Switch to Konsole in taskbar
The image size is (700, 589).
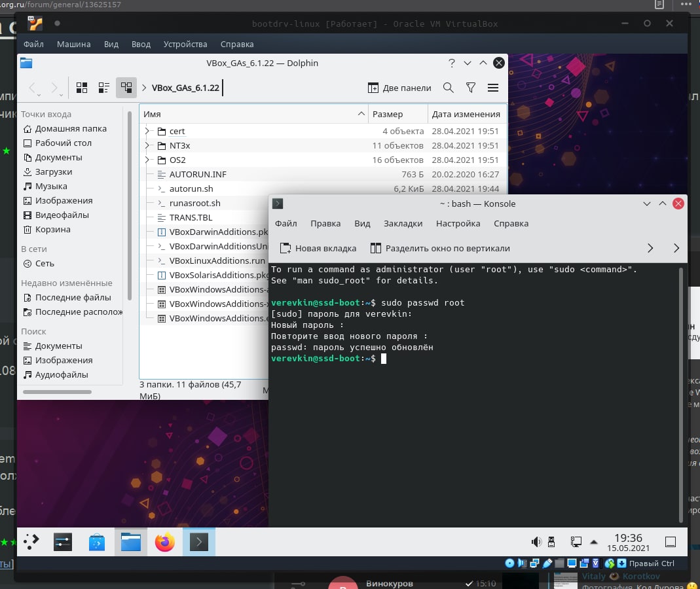[198, 542]
